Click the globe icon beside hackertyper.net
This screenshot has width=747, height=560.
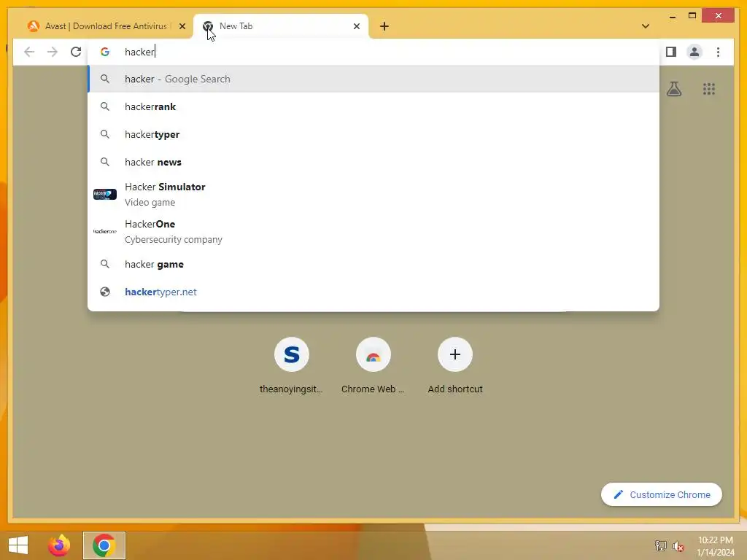(105, 292)
